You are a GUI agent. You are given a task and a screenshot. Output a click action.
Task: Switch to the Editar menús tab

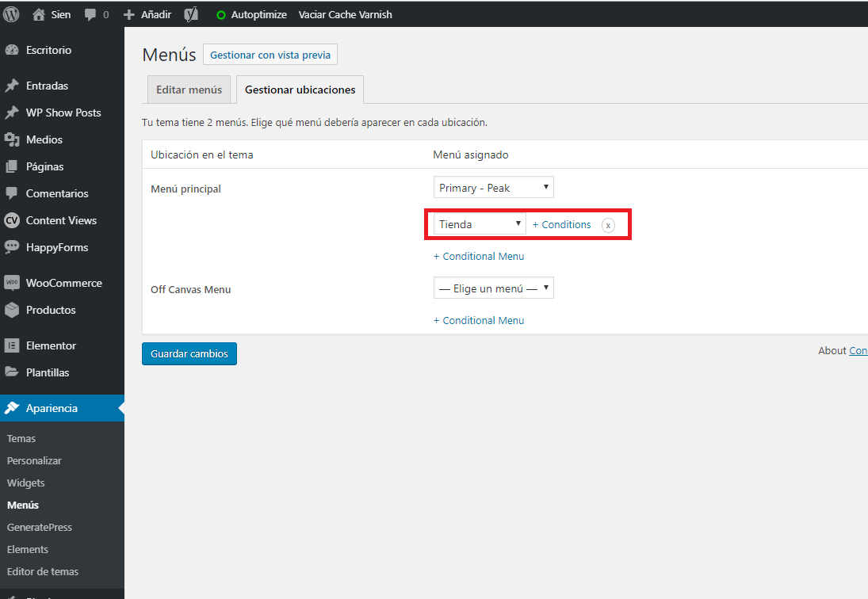tap(189, 90)
